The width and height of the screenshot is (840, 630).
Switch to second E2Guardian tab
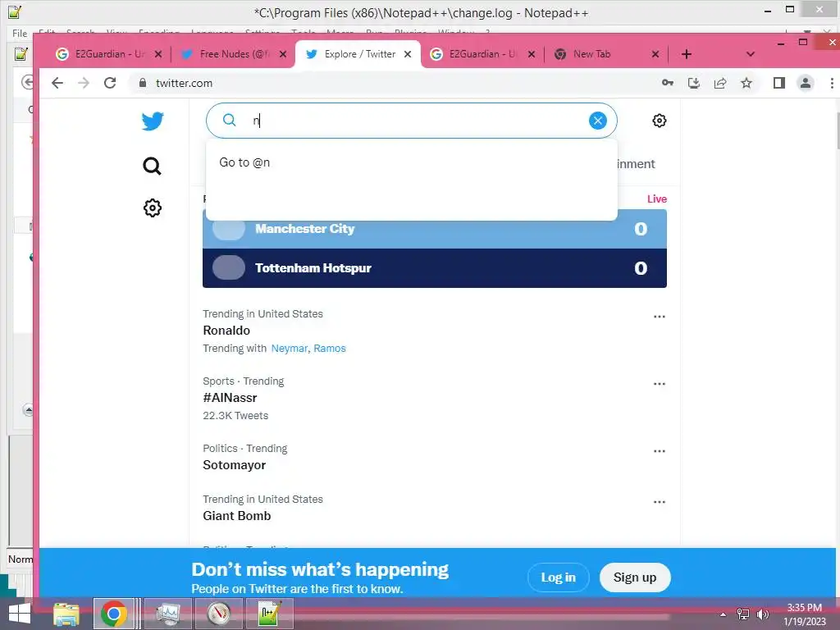point(481,54)
